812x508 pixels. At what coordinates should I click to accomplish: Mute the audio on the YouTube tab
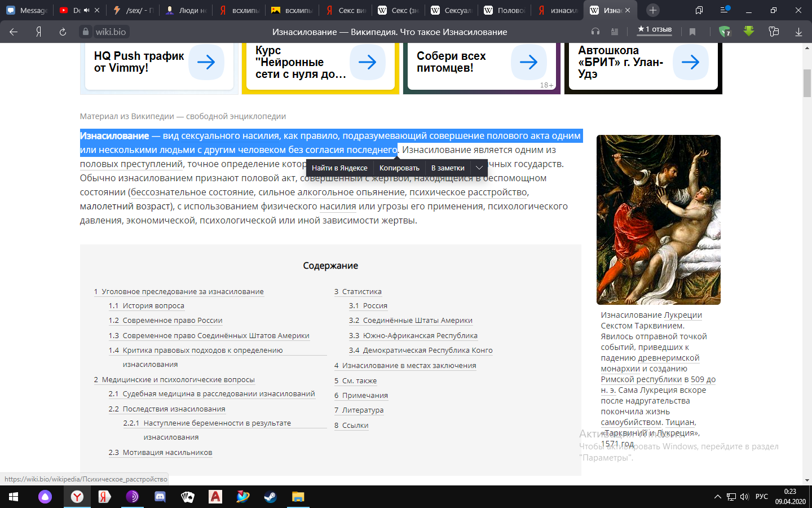[86, 10]
